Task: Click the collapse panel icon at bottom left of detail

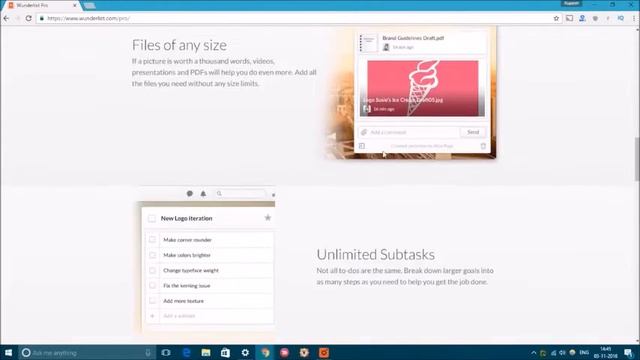Action: coord(362,146)
